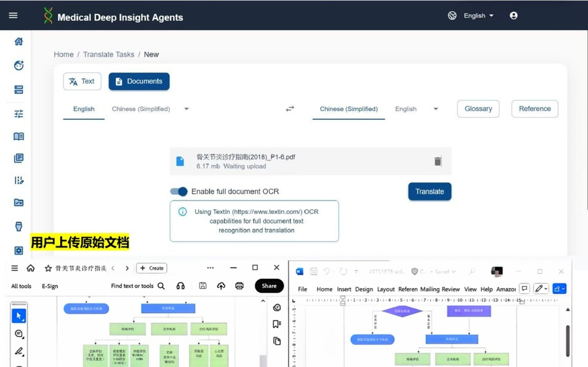Expand the source language dropdown arrow
This screenshot has width=588, height=367.
[186, 109]
